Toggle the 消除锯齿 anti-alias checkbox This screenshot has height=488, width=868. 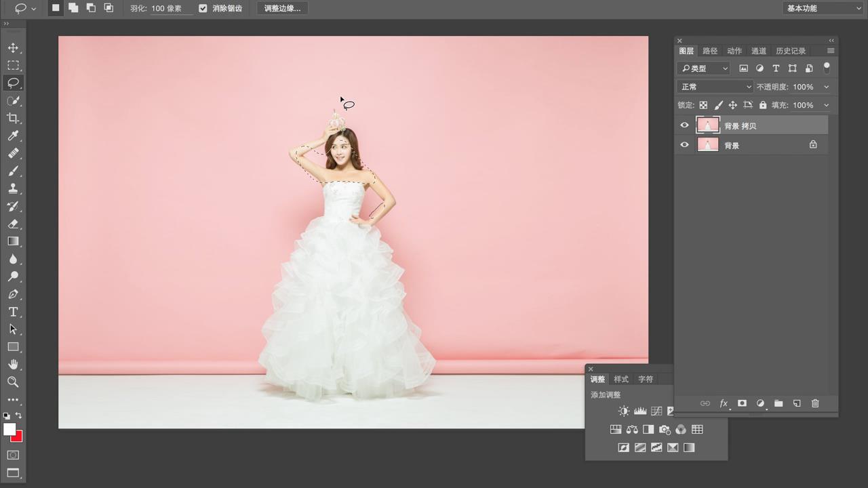203,8
